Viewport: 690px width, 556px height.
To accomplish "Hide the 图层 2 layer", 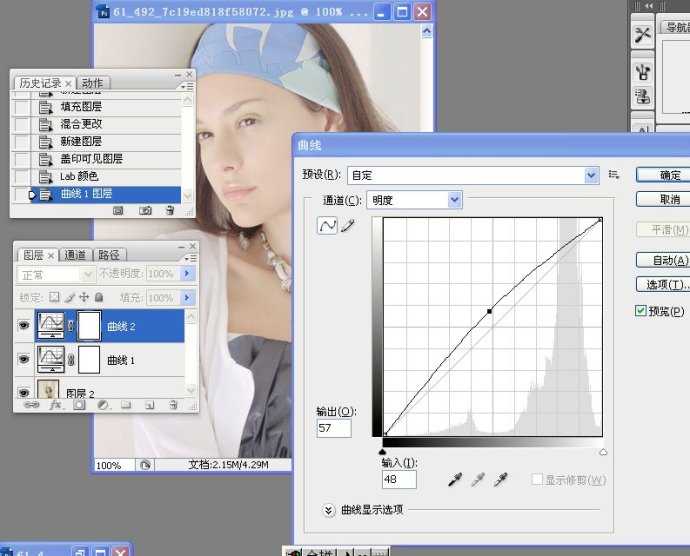I will (24, 391).
